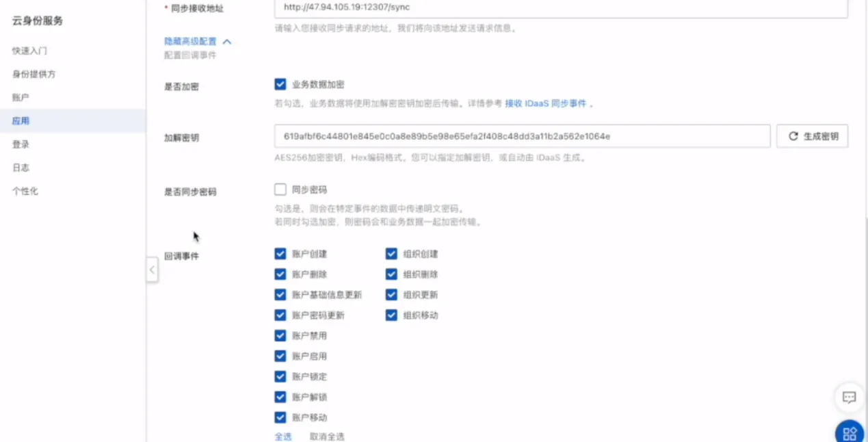The image size is (868, 442).
Task: Click the blue app grid icon in bottom right corner
Action: [x=849, y=431]
